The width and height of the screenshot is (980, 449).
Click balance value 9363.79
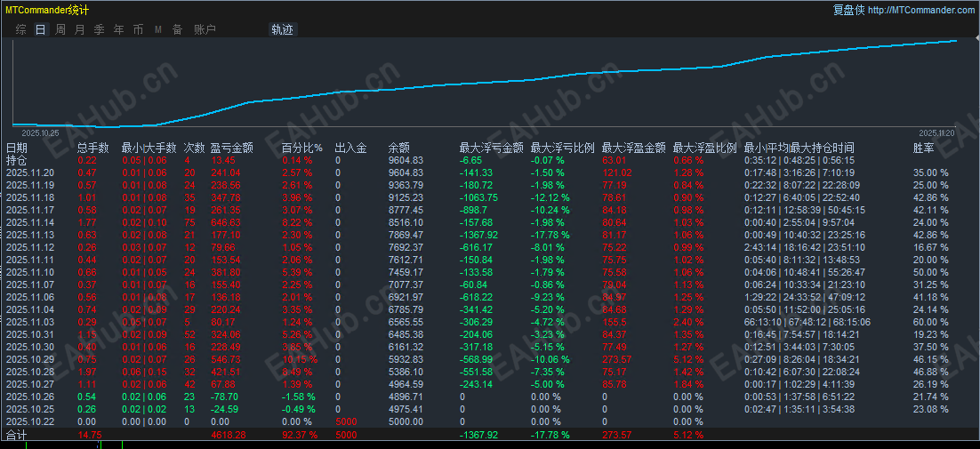pyautogui.click(x=406, y=185)
